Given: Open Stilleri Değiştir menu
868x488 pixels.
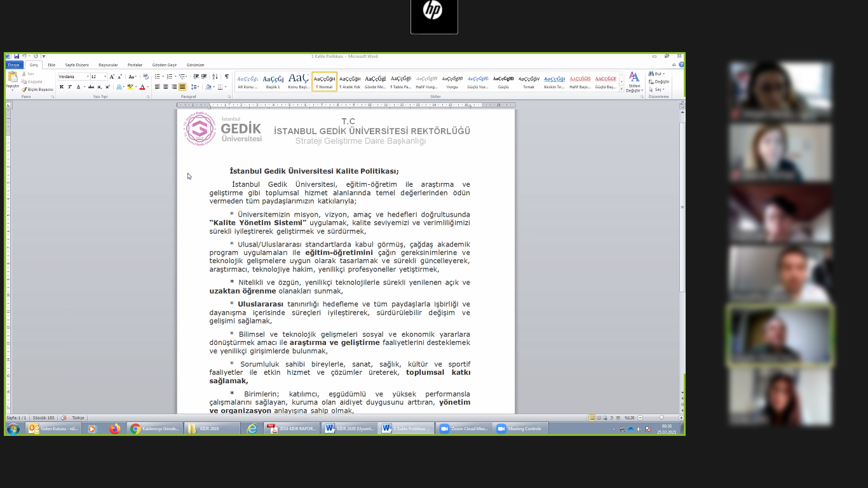Looking at the screenshot, I should 634,82.
